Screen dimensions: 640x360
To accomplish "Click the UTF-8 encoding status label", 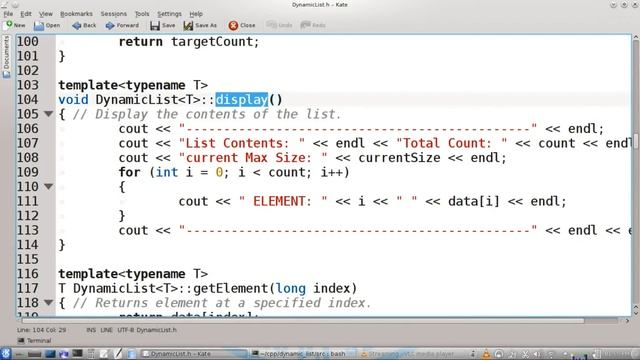I will click(x=125, y=330).
